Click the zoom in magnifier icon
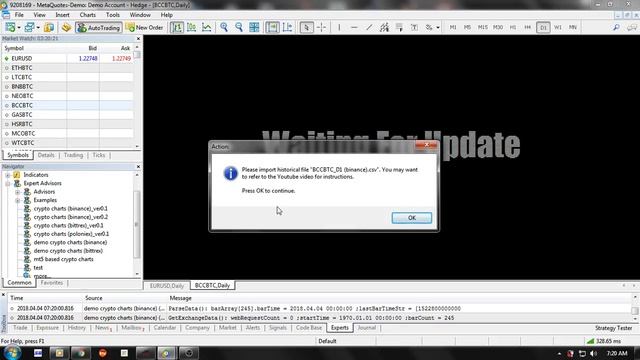The image size is (640, 360). 224,27
